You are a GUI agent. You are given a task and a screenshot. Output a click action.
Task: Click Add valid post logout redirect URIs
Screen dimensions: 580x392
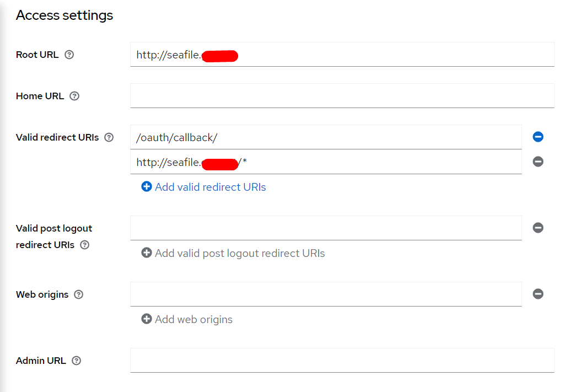coord(233,253)
